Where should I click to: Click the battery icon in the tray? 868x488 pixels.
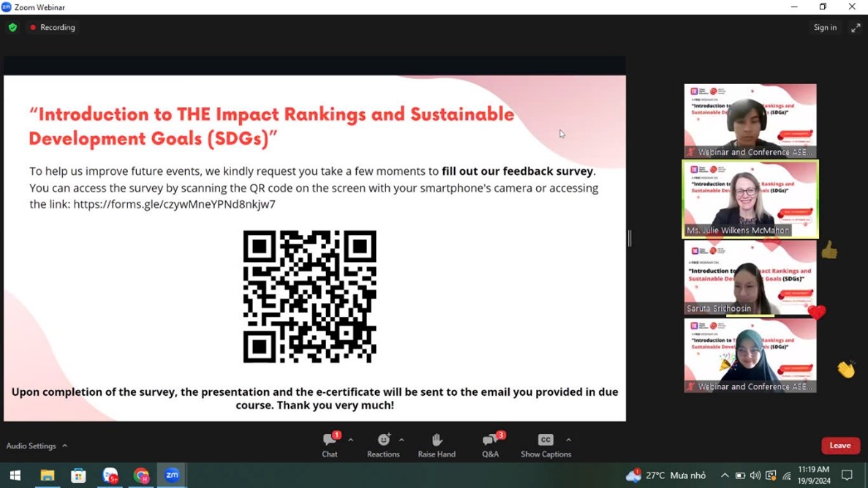coord(740,476)
